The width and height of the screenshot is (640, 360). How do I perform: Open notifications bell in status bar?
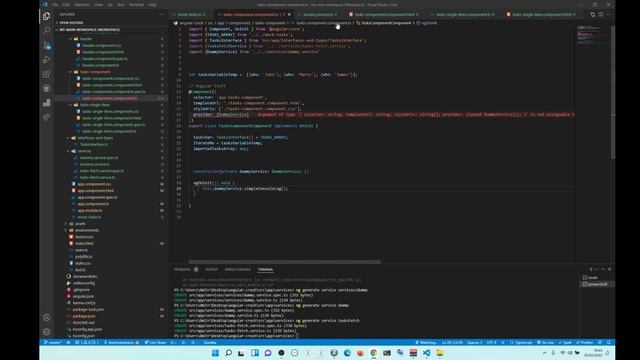click(x=609, y=342)
